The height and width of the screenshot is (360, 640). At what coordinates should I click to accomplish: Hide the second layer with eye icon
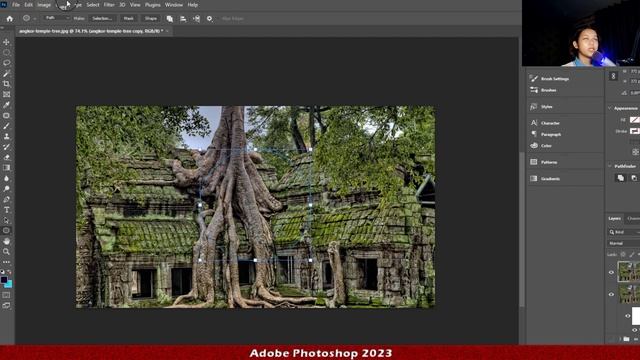click(611, 294)
